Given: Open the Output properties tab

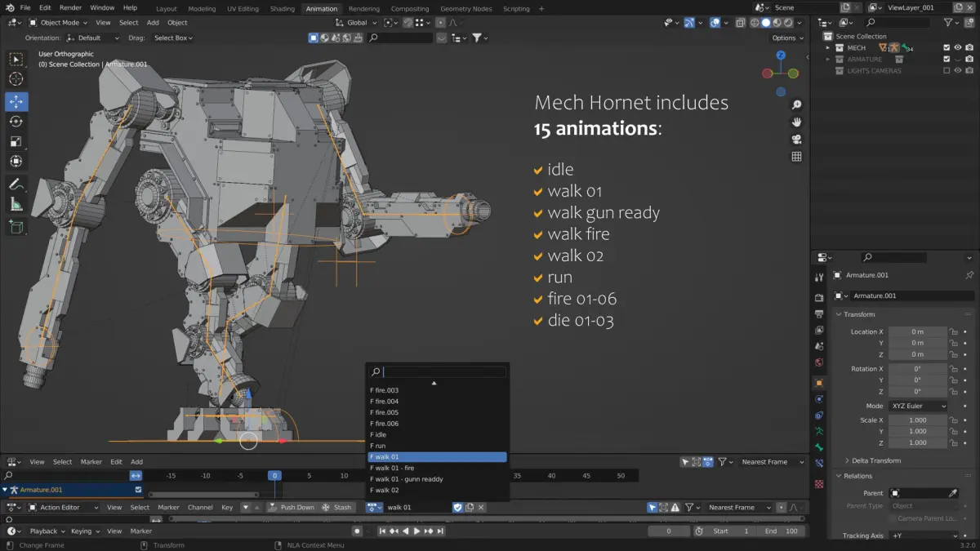Looking at the screenshot, I should (x=819, y=313).
